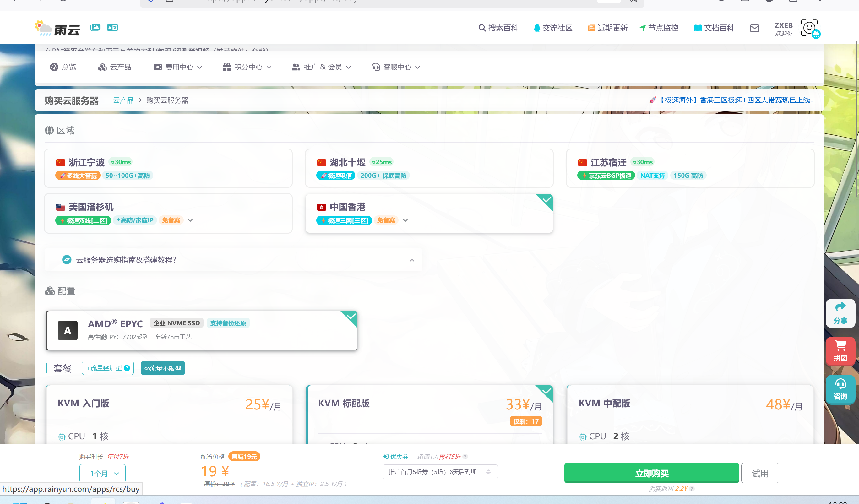Click the green 立即购买 button
Image resolution: width=859 pixels, height=504 pixels.
[x=651, y=473]
